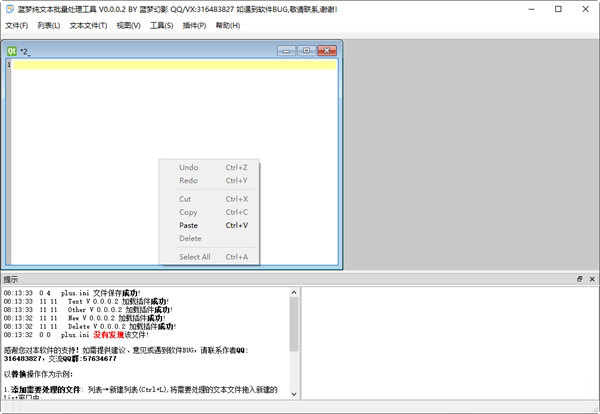Close the main application window
The image size is (600, 414).
[x=585, y=9]
